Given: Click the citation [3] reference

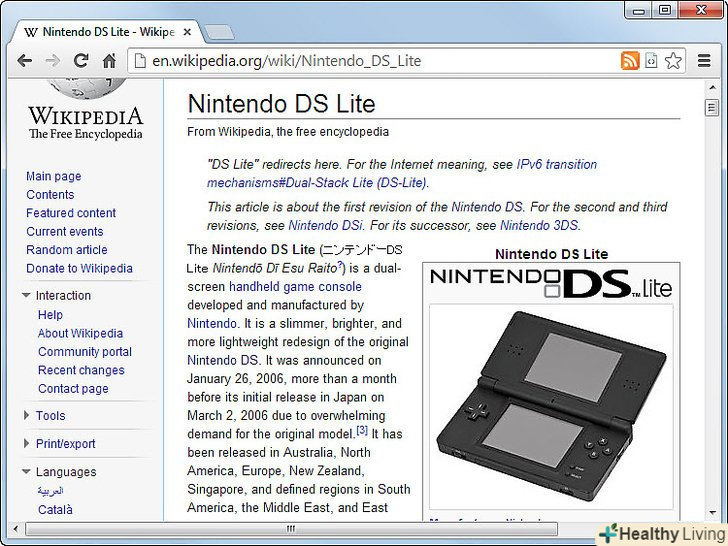Looking at the screenshot, I should [x=362, y=430].
